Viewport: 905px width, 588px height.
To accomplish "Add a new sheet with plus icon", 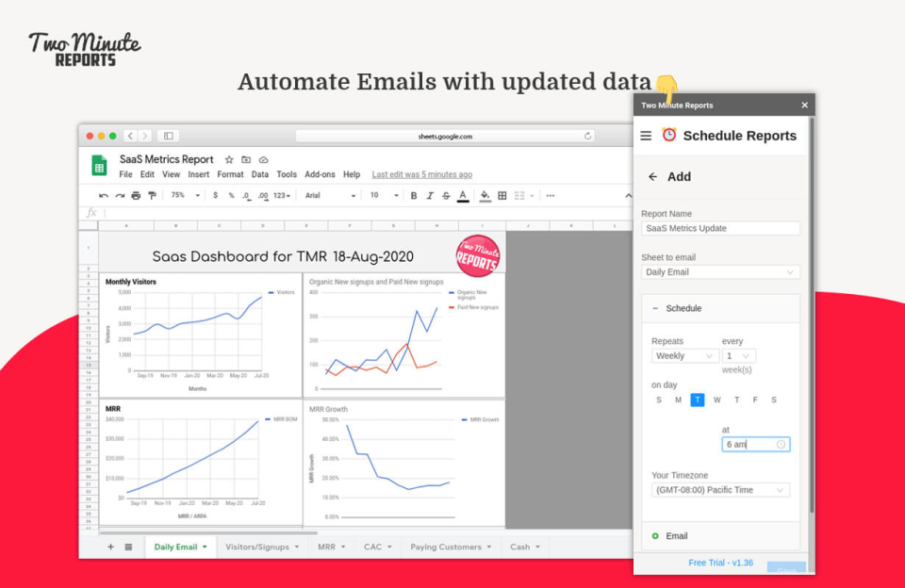I will 111,547.
